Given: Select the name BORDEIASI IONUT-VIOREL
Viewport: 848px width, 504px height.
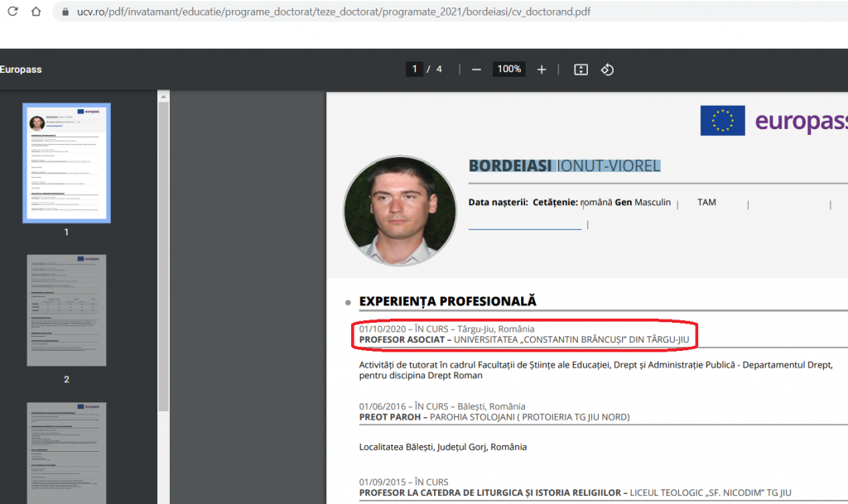Looking at the screenshot, I should [565, 166].
